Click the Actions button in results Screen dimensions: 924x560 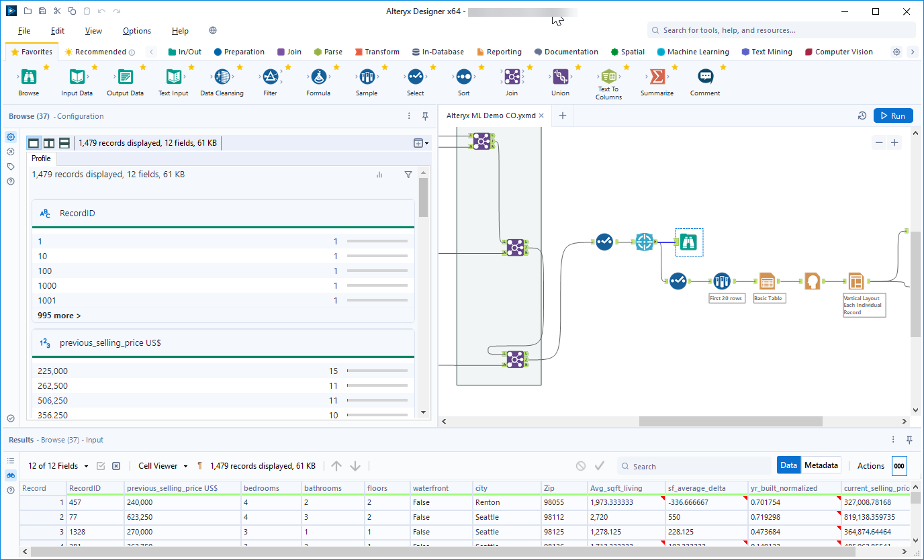(870, 465)
